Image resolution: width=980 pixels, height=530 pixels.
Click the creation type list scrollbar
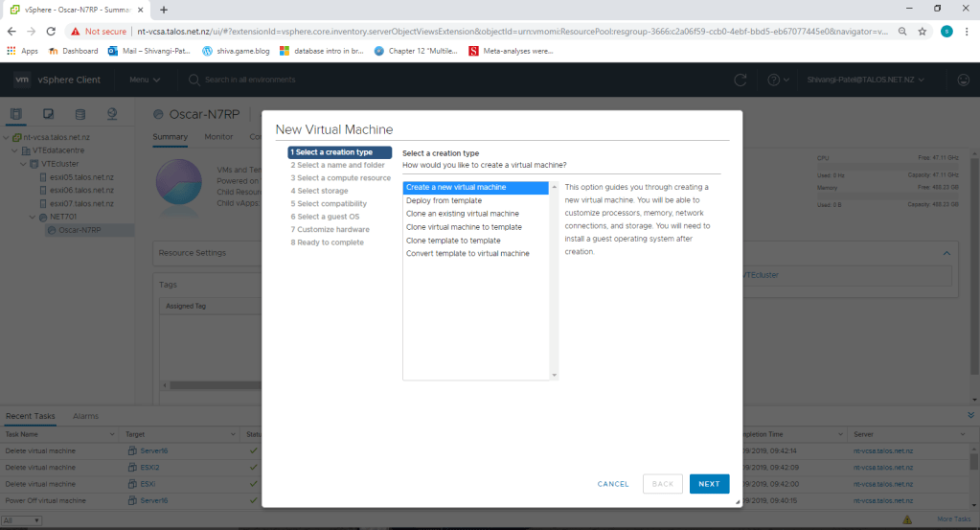[x=553, y=280]
